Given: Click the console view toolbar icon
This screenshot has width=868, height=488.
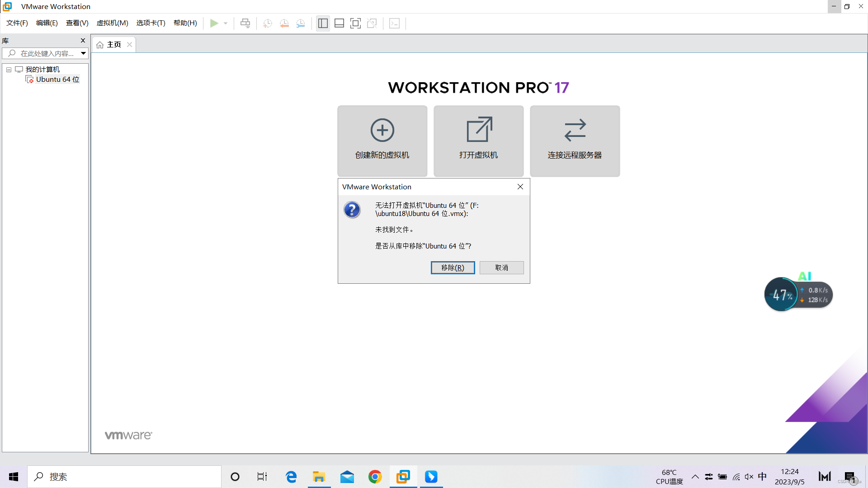Looking at the screenshot, I should click(394, 23).
